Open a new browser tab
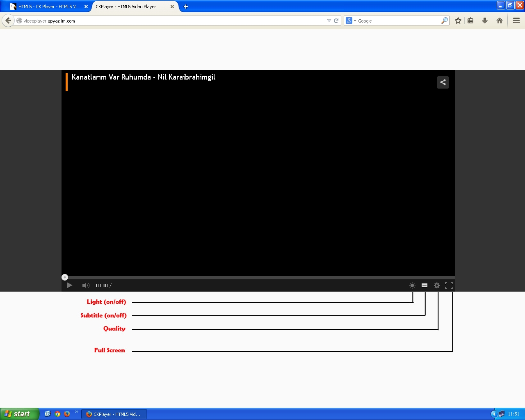Viewport: 525px width, 420px height. (x=186, y=7)
